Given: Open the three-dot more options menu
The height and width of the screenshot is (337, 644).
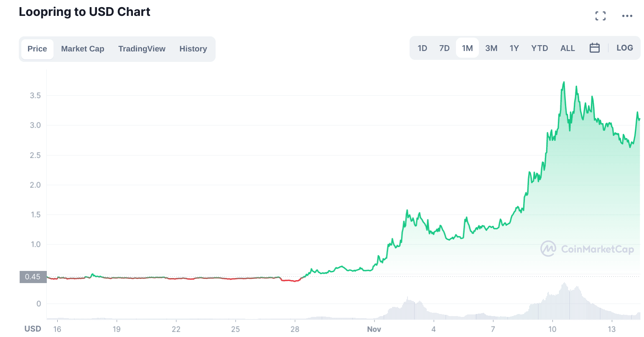Looking at the screenshot, I should pos(627,16).
